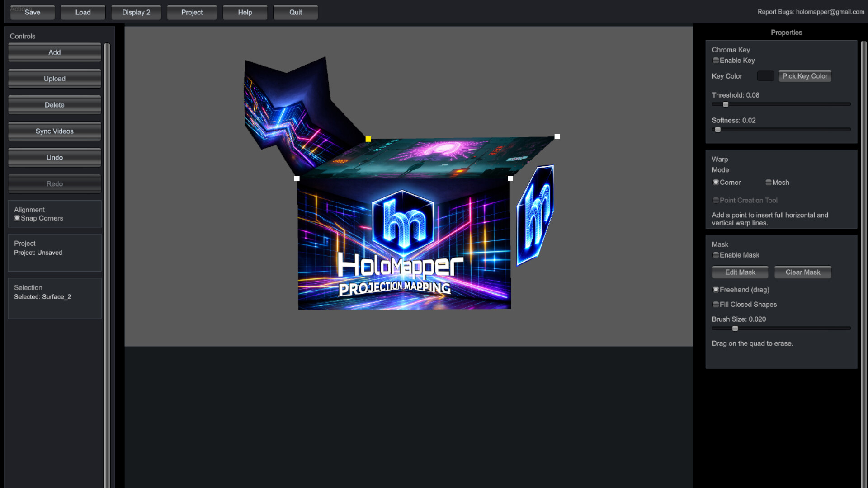The height and width of the screenshot is (488, 868).
Task: Toggle the Snap Corners checkbox
Action: (x=17, y=218)
